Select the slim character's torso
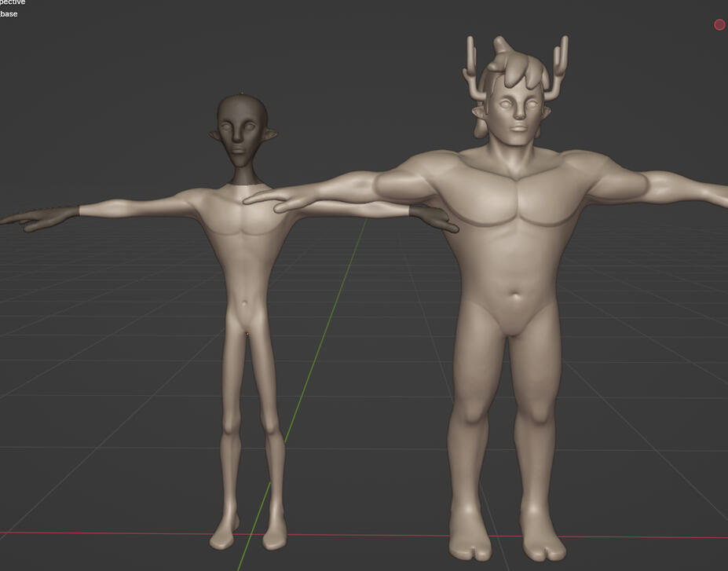The width and height of the screenshot is (728, 571). point(243,251)
